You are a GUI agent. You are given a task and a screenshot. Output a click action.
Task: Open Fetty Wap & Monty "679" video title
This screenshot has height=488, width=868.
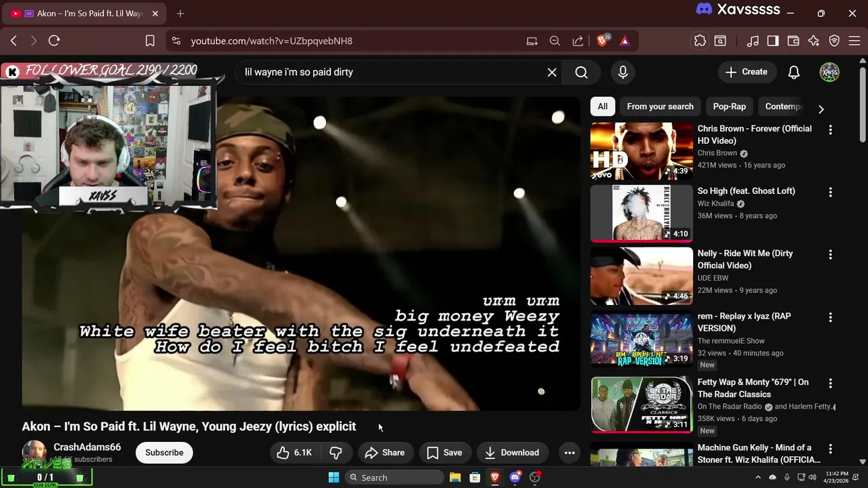click(753, 388)
